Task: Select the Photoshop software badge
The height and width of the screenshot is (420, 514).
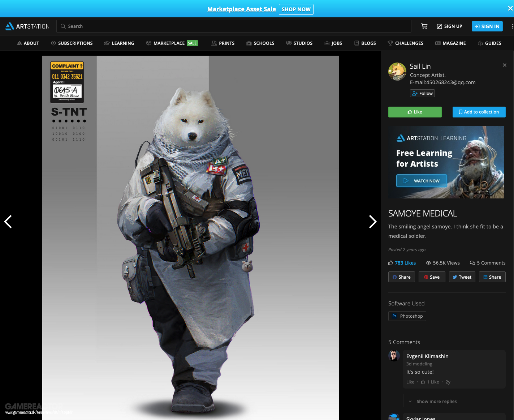Action: (x=407, y=316)
